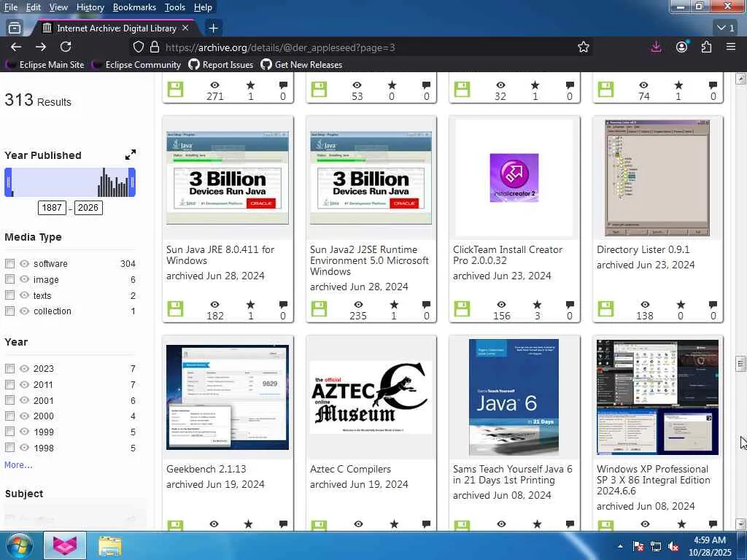The width and height of the screenshot is (747, 560).
Task: Click floppy icon on ClickTeam Install Creator card
Action: click(462, 309)
